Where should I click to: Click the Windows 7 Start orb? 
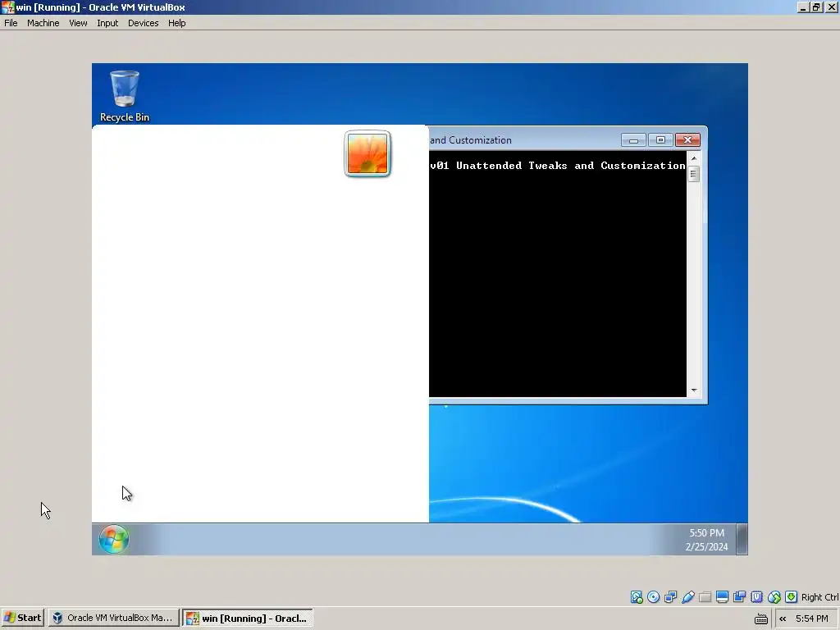pos(113,539)
